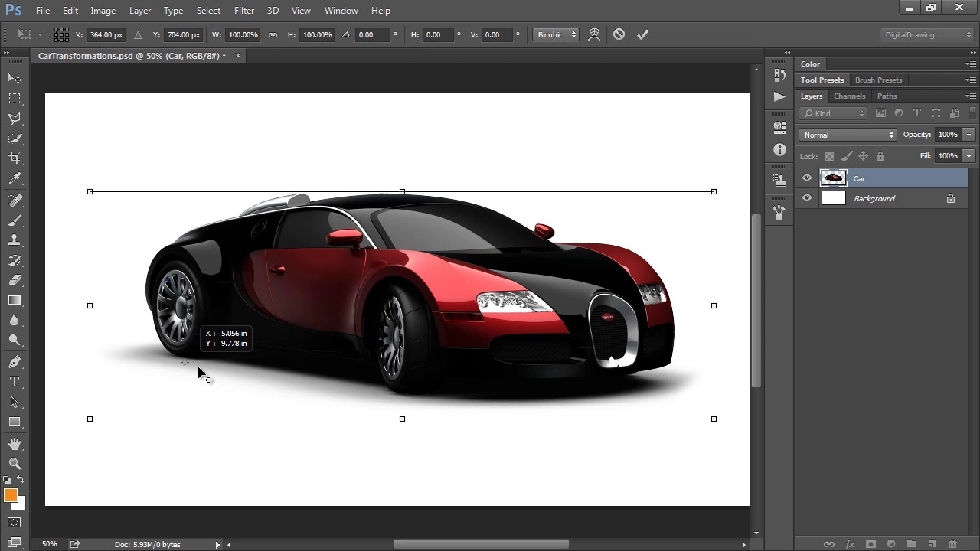Select the Hand tool

15,443
